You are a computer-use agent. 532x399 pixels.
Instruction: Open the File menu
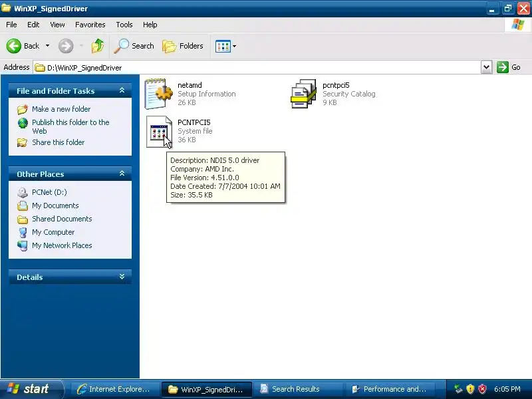point(11,25)
